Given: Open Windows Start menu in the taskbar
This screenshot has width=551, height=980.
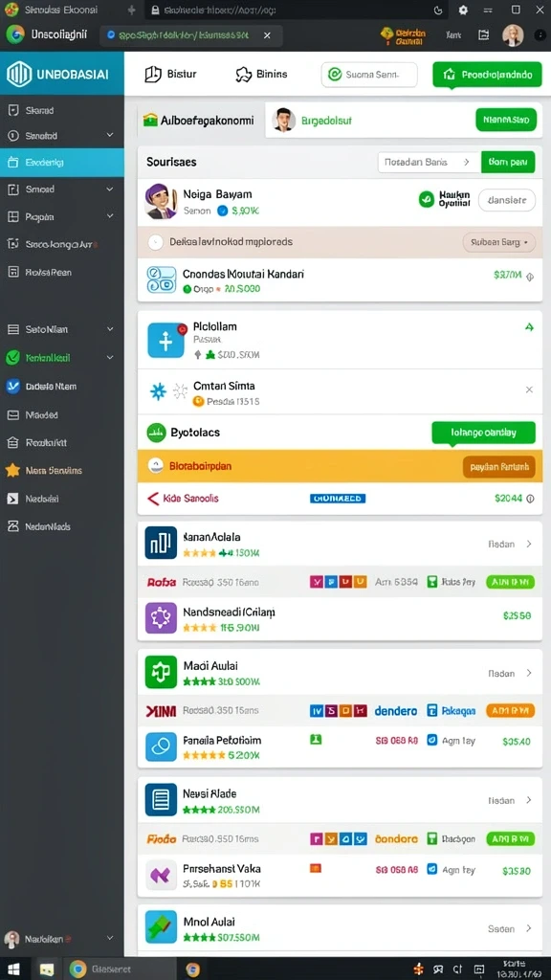Looking at the screenshot, I should (13, 969).
